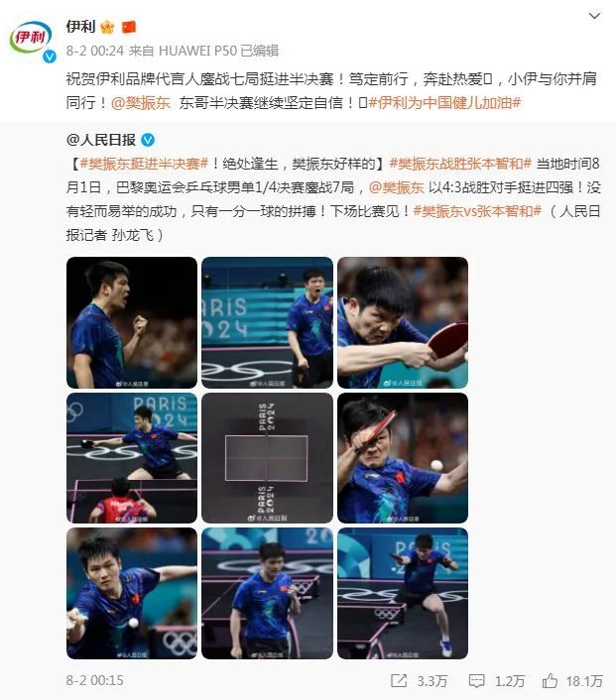The width and height of the screenshot is (616, 700).
Task: Open the 伊利 account name link
Action: [81, 27]
